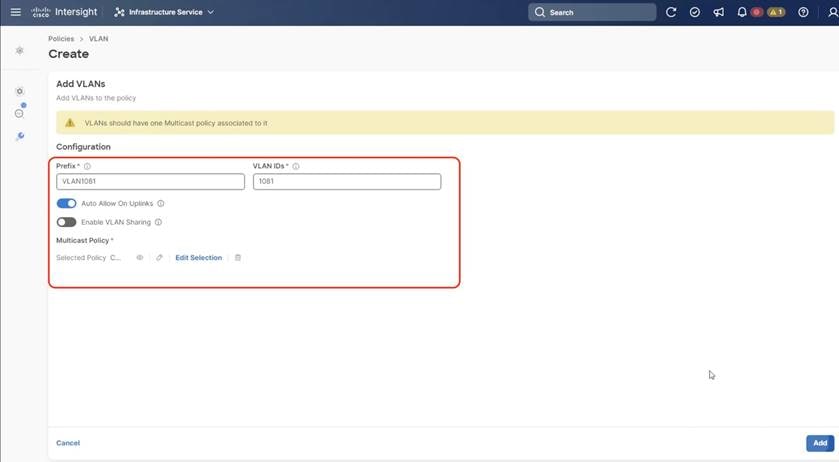Viewport: 839px width, 462px height.
Task: Click the Add button
Action: pyautogui.click(x=820, y=443)
